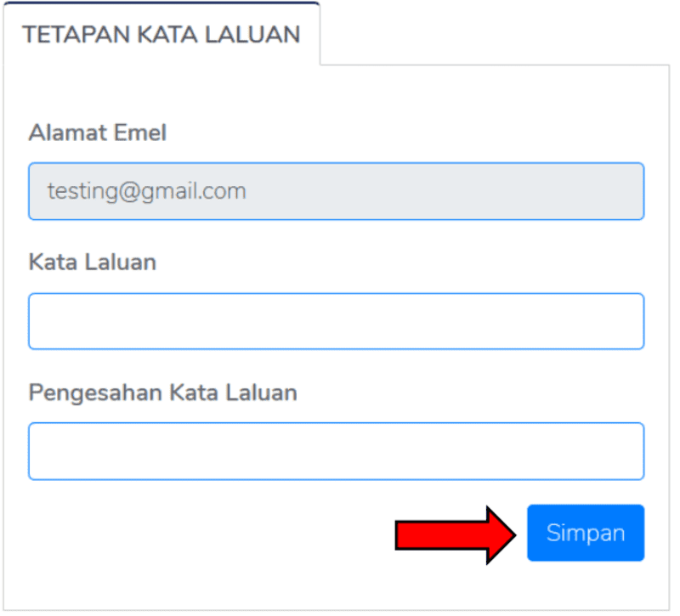Click the greyed-out email address box
The height and width of the screenshot is (616, 680).
[336, 191]
